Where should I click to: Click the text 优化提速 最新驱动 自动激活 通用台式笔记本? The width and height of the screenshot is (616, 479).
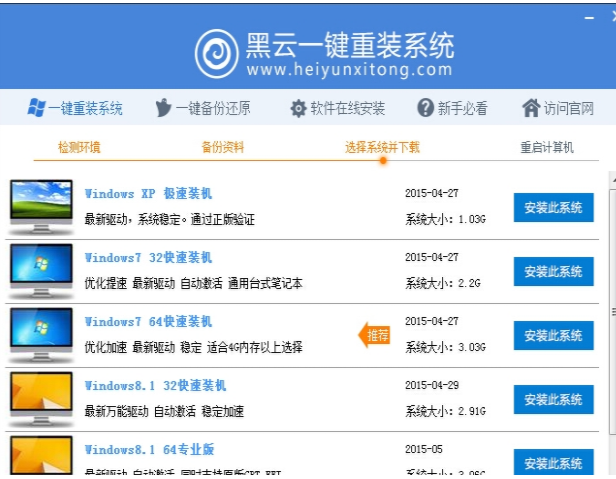[194, 283]
